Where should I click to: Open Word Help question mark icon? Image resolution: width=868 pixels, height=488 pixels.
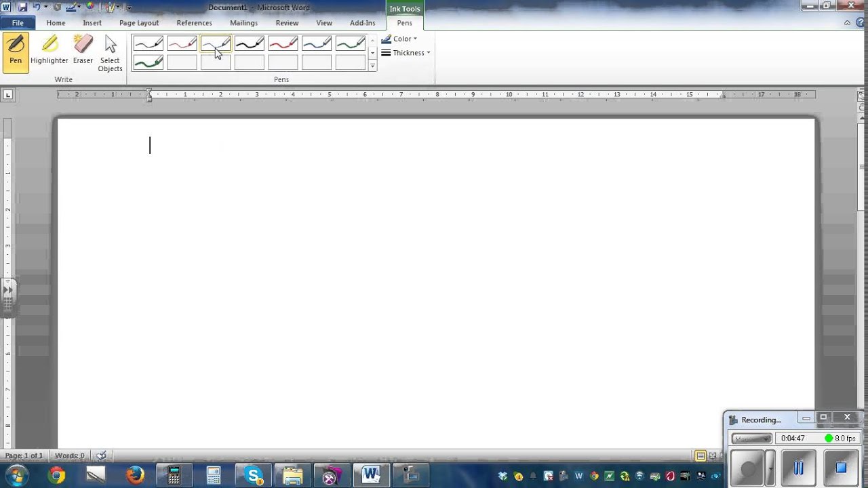[x=860, y=22]
